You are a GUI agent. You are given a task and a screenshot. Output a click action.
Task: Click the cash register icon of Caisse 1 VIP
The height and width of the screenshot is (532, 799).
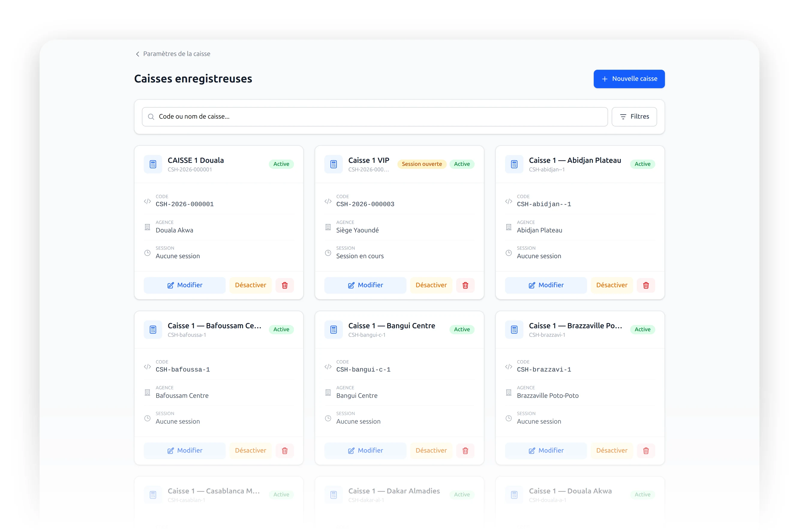(334, 164)
